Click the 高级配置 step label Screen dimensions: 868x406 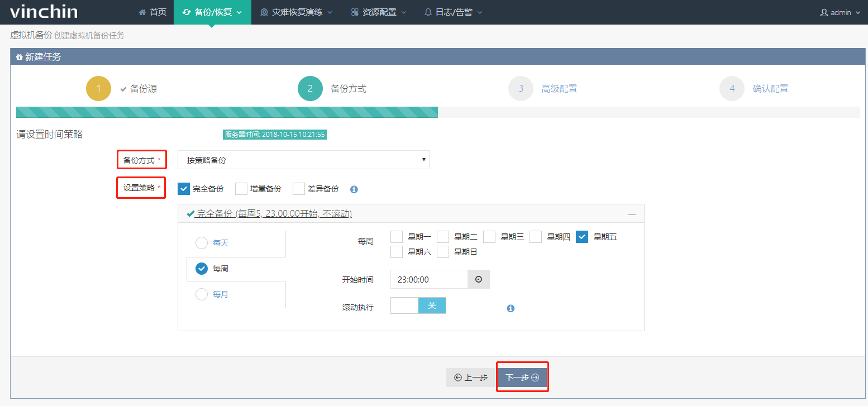559,88
